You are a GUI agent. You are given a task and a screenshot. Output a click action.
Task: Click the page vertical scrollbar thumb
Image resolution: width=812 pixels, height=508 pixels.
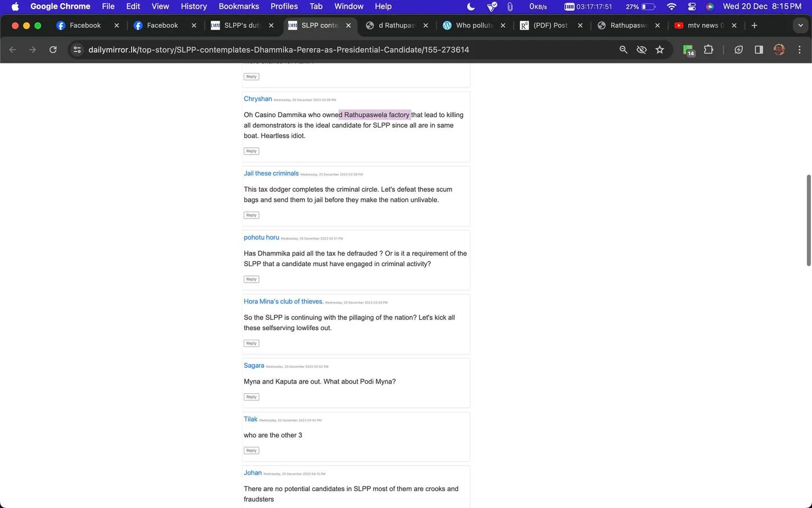tap(808, 220)
